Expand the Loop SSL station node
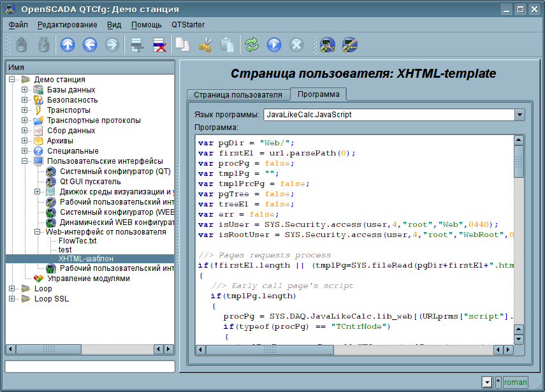Viewport: 545px width, 392px height. click(11, 299)
